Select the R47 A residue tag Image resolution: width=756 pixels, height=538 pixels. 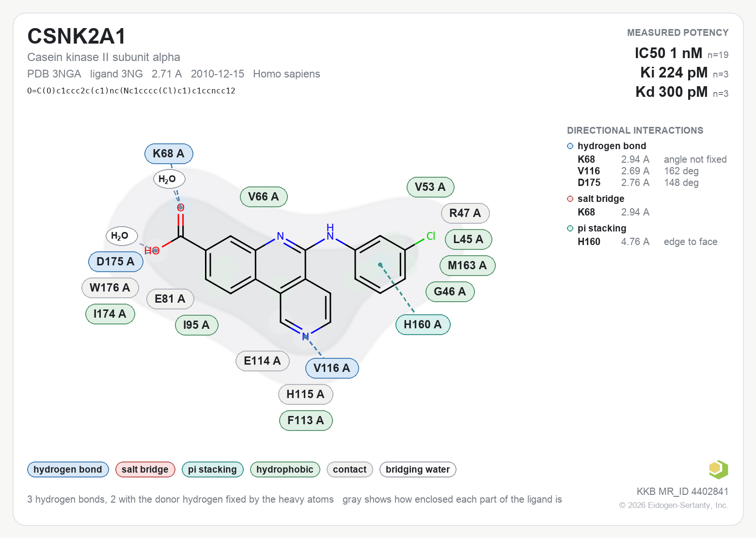(x=465, y=213)
